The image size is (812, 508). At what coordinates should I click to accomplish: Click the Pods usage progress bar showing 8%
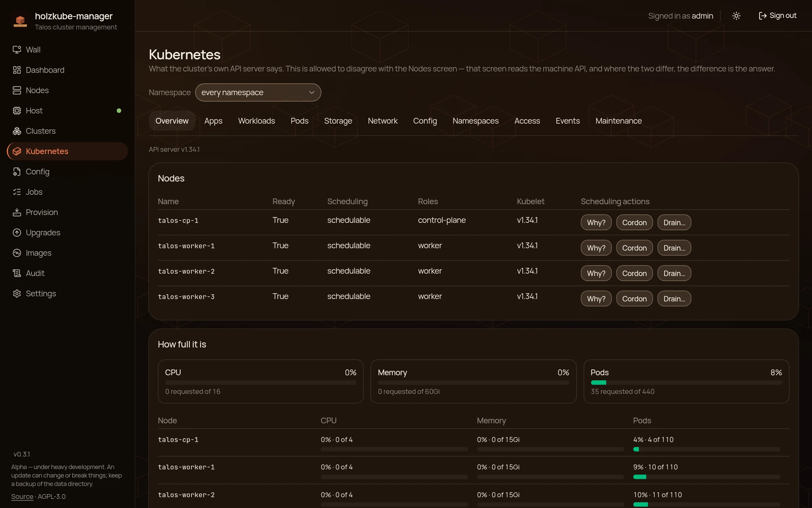coord(686,383)
